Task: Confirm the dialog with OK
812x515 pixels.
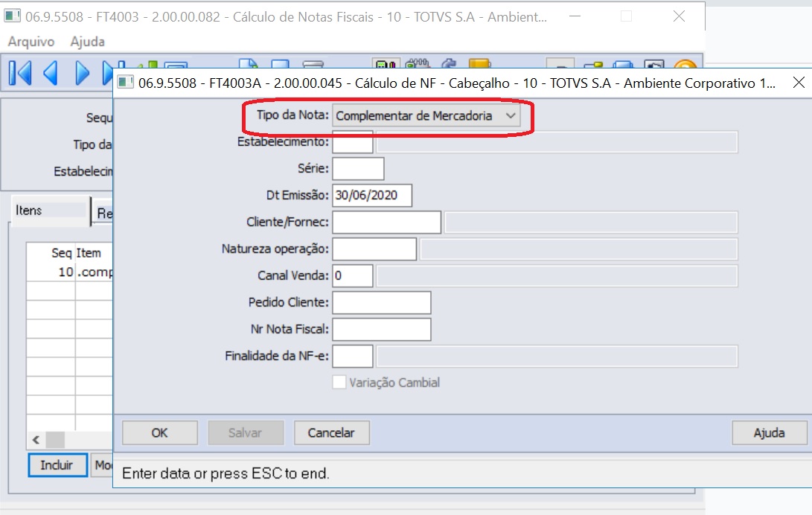Action: [x=159, y=432]
